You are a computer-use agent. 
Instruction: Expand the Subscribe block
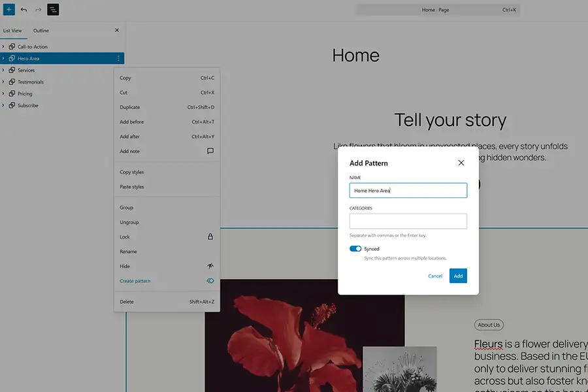(4, 105)
